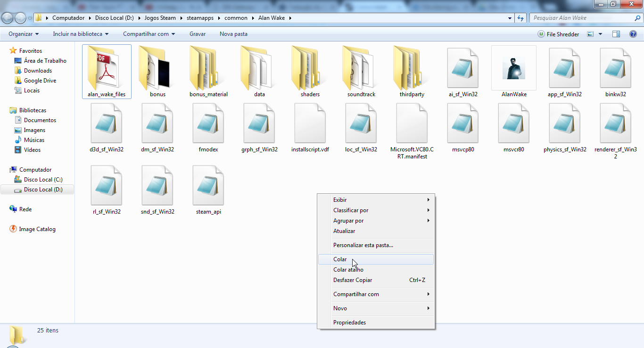Select the grph_sf_Win32 file
Screen dimensions: 644x348
[x=259, y=127]
